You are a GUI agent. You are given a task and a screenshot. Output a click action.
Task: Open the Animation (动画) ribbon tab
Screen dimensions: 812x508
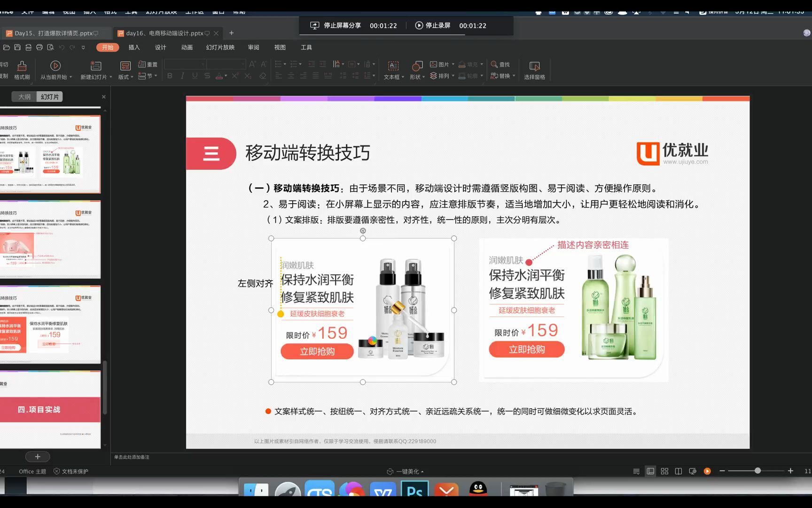coord(187,48)
